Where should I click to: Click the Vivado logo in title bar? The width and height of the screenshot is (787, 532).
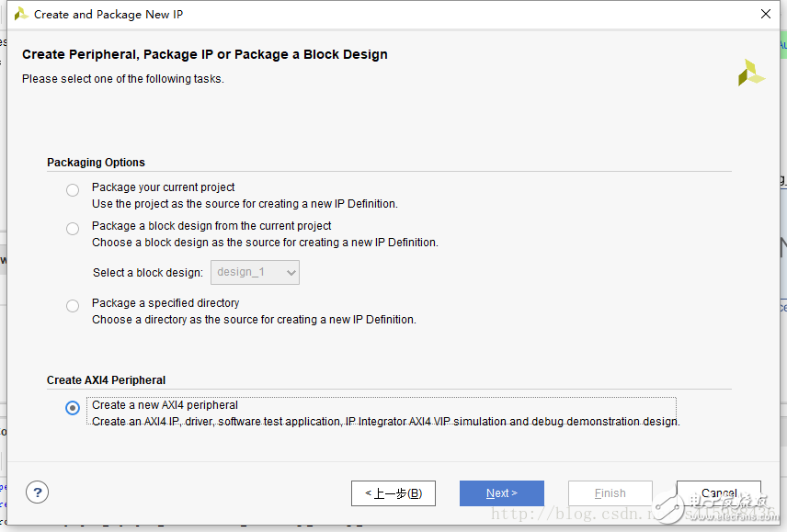[x=20, y=14]
